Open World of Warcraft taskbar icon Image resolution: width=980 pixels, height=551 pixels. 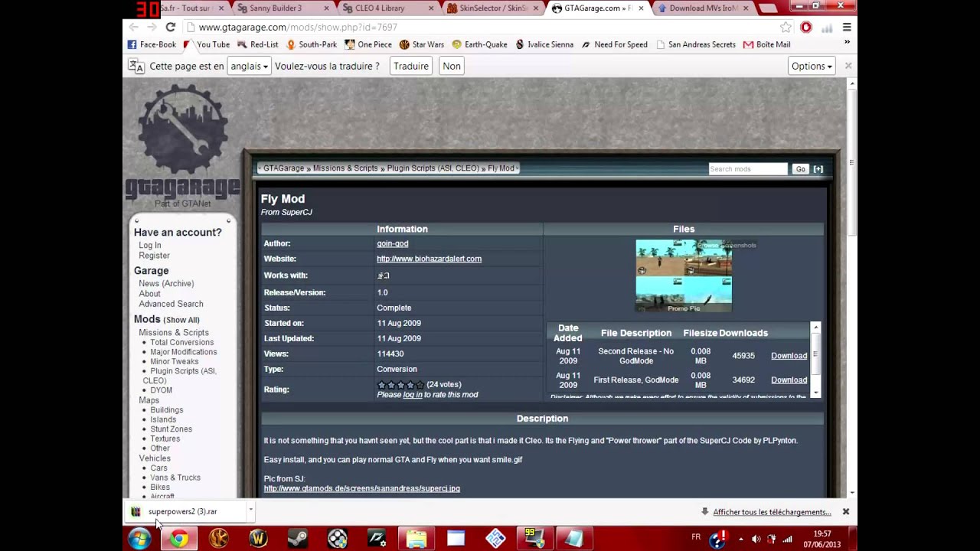258,539
